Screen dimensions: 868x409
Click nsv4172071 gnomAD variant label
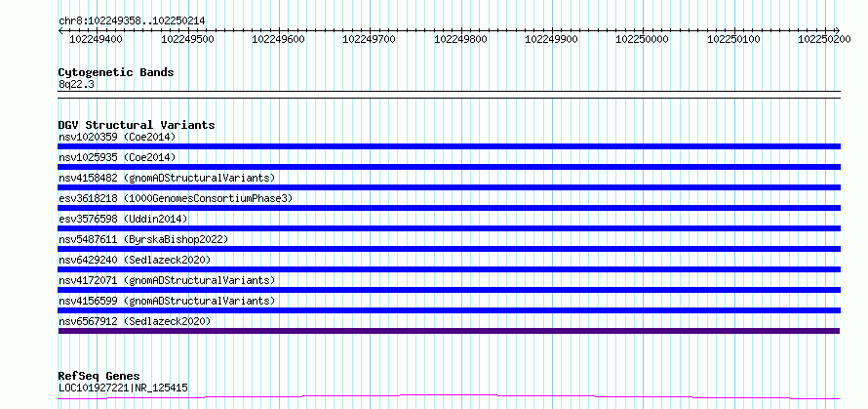pos(167,280)
